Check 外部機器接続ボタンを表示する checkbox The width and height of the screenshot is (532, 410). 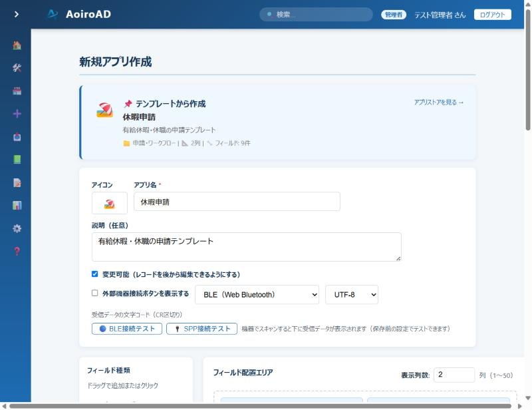click(94, 293)
